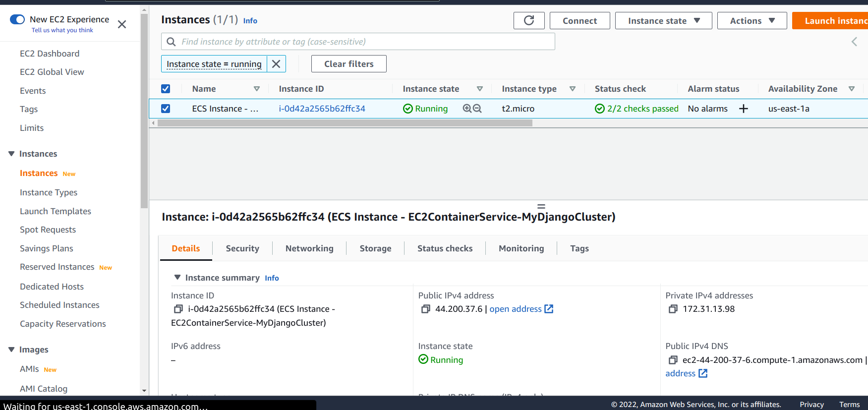Uncheck the select-all instances header checkbox
Screen dimensions: 868x410
coord(166,89)
